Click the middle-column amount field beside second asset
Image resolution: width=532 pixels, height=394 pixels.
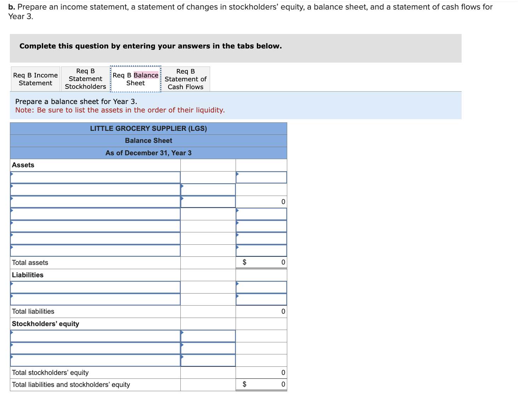tap(208, 189)
